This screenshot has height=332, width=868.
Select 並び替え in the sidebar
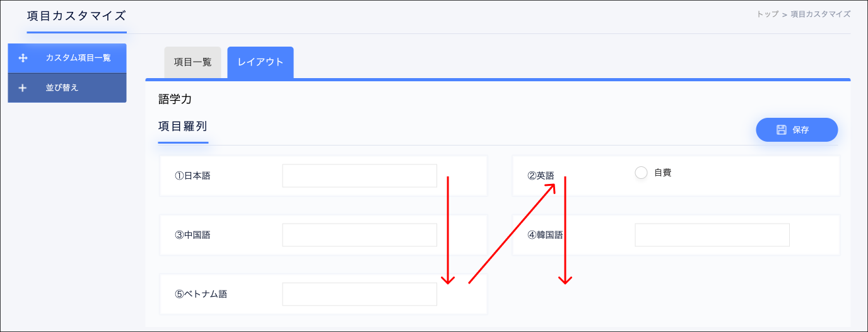coord(62,88)
